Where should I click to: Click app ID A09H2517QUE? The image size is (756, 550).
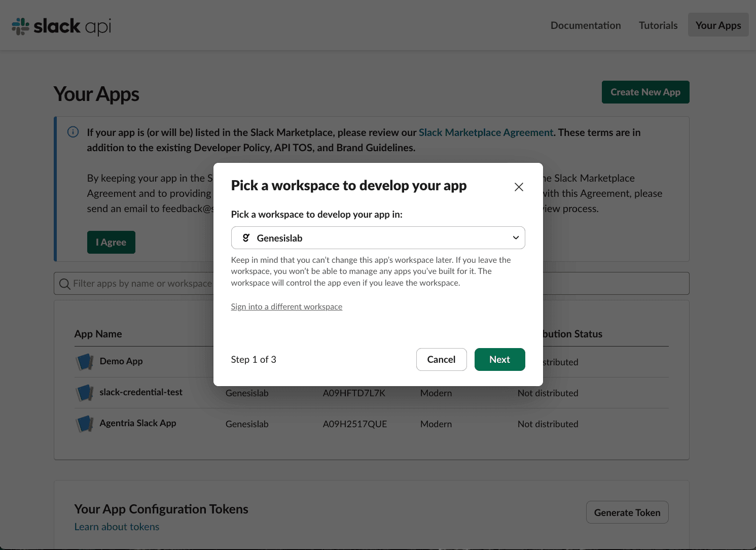coord(355,424)
